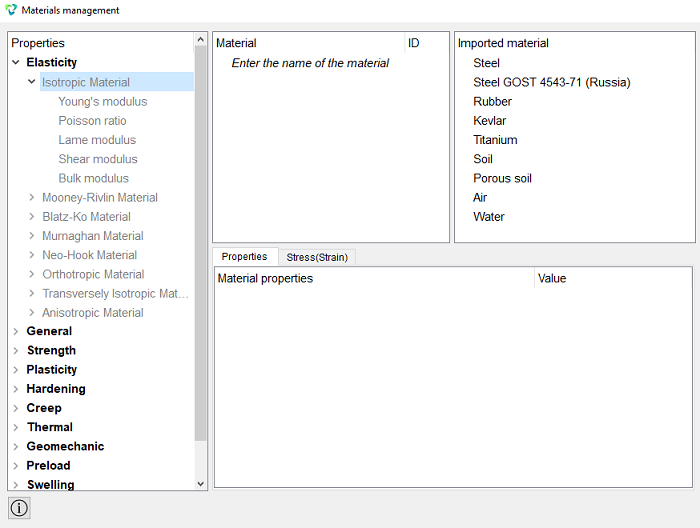Image resolution: width=700 pixels, height=528 pixels.
Task: Expand the Plasticity category arrow
Action: (16, 370)
